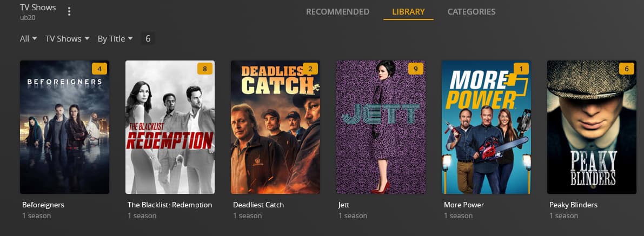Viewport: 644px width, 236px height.
Task: Open the TV Shows type dropdown
Action: pyautogui.click(x=68, y=38)
